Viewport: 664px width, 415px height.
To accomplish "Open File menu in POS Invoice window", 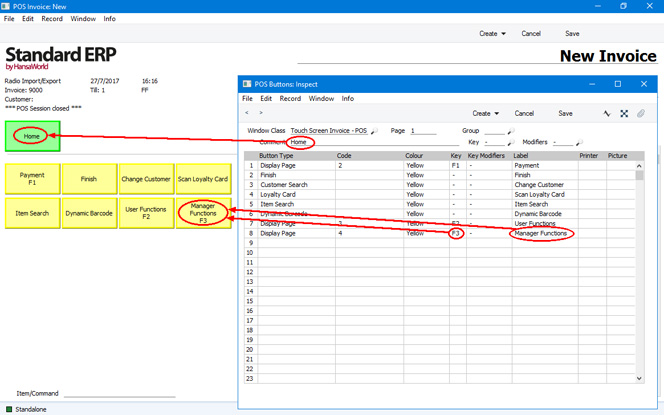I will pyautogui.click(x=9, y=19).
